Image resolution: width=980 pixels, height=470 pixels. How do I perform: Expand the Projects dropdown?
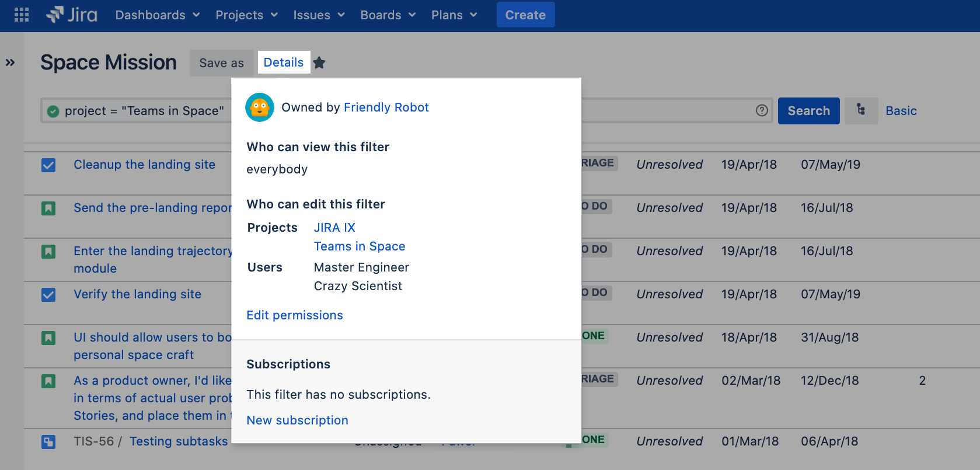(246, 15)
